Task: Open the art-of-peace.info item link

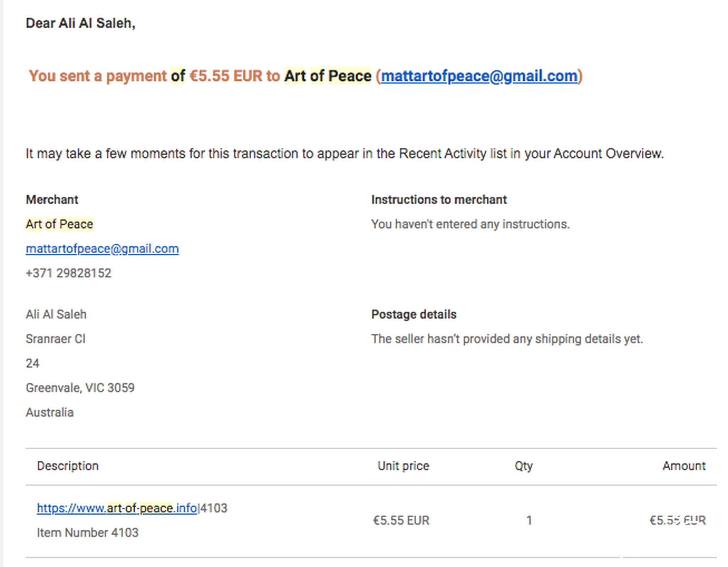Action: click(x=117, y=508)
